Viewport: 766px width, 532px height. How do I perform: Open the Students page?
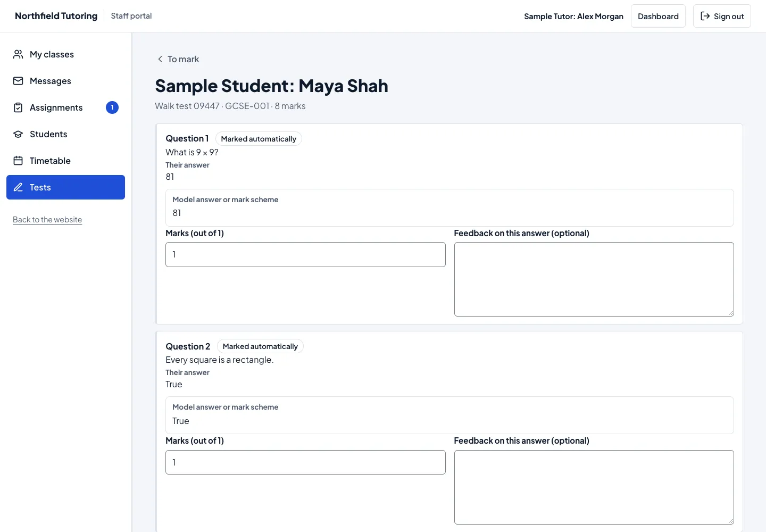pos(65,134)
